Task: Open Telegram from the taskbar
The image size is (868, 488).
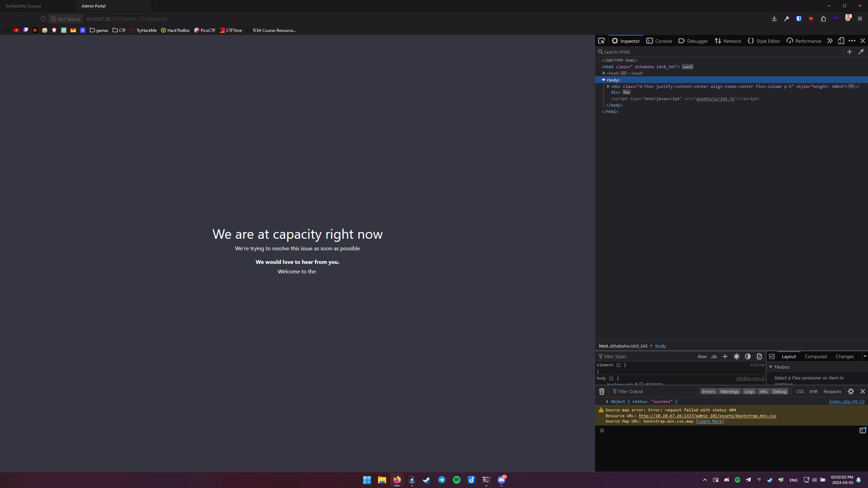Action: coord(442,480)
